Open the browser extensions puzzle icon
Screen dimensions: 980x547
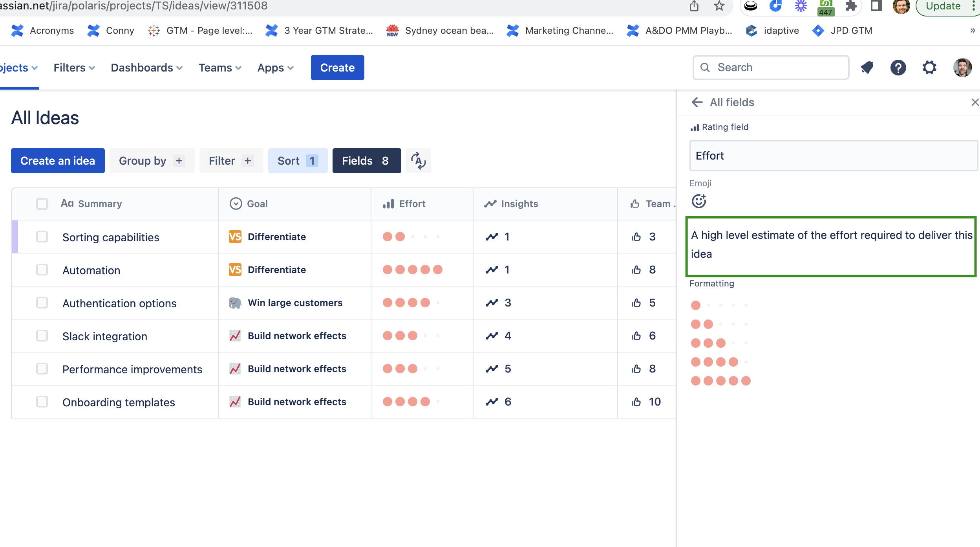click(x=850, y=6)
